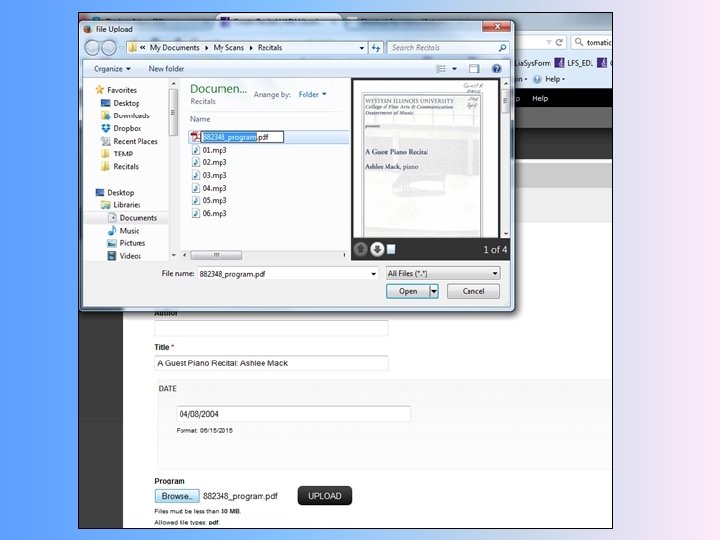
Task: Click the Back navigation arrow in File Upload
Action: point(92,48)
